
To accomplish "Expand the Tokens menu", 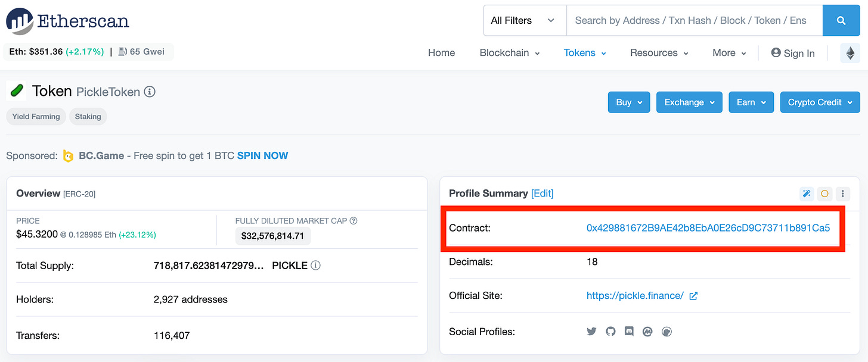I will 585,53.
